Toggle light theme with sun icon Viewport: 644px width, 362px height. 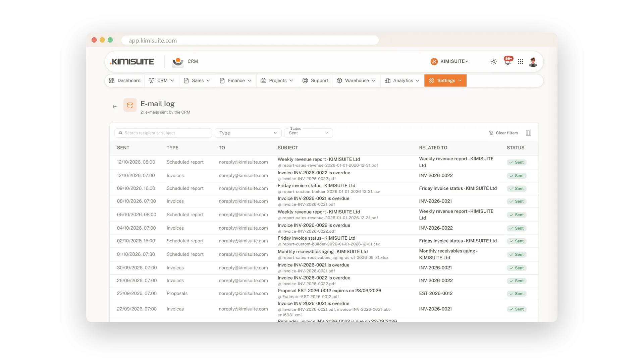click(x=493, y=62)
